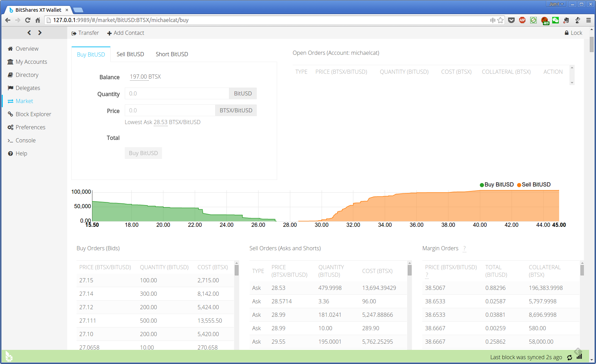
Task: Open Block Explorer in the sidebar
Action: click(33, 114)
